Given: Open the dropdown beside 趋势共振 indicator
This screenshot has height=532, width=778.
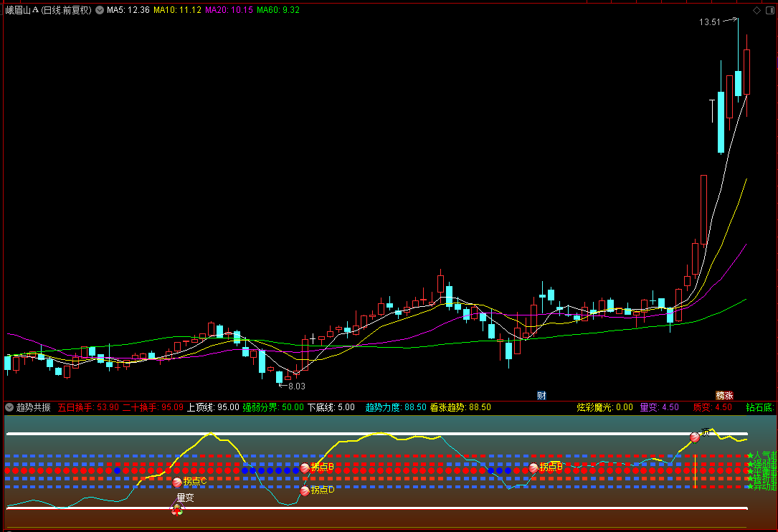Looking at the screenshot, I should point(9,407).
